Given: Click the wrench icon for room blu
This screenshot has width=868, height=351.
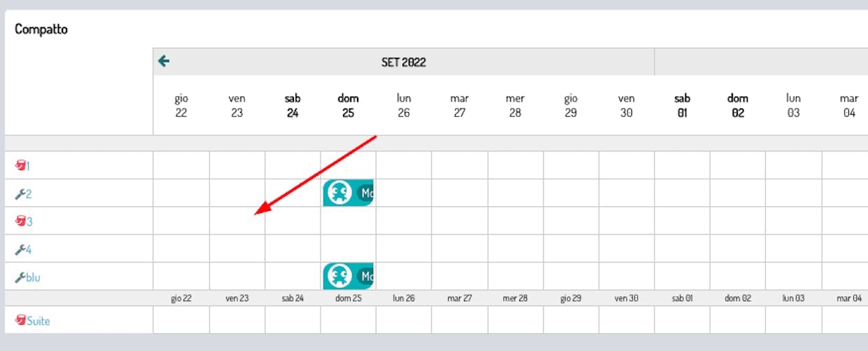Looking at the screenshot, I should click(x=20, y=277).
